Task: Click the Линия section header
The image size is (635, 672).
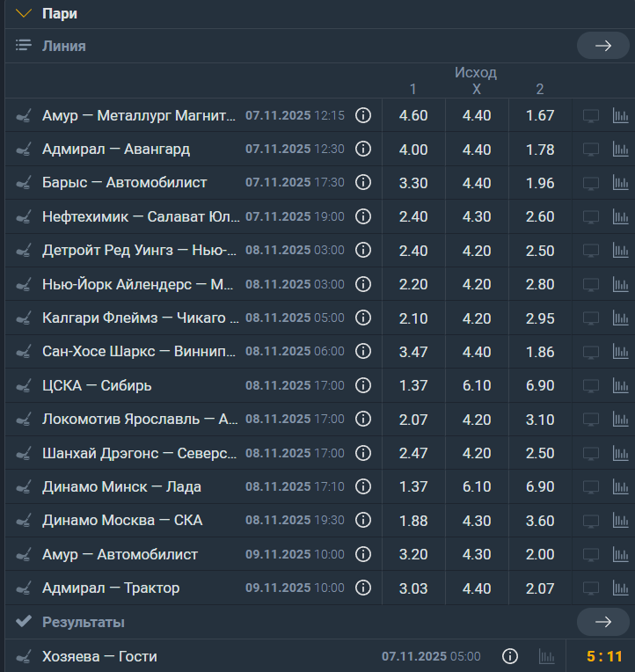Action: tap(64, 46)
